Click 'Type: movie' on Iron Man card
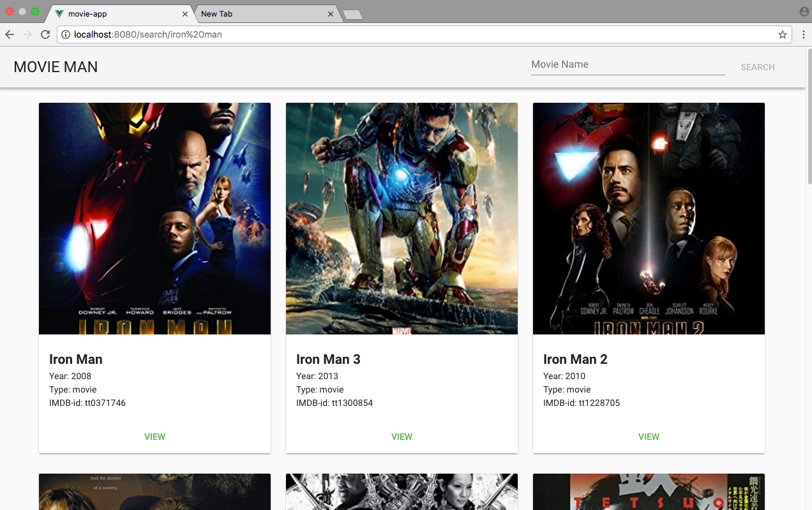Screen dimensions: 812x510 pyautogui.click(x=73, y=389)
